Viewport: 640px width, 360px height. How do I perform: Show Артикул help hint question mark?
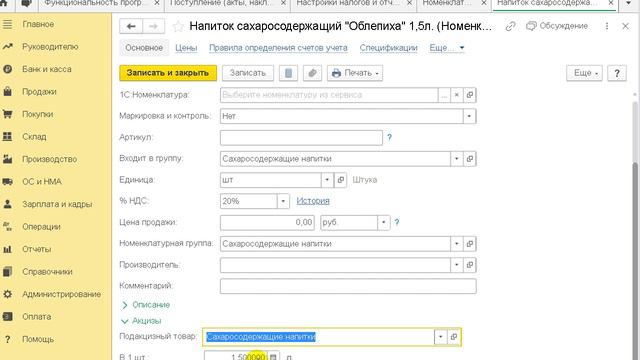[389, 138]
